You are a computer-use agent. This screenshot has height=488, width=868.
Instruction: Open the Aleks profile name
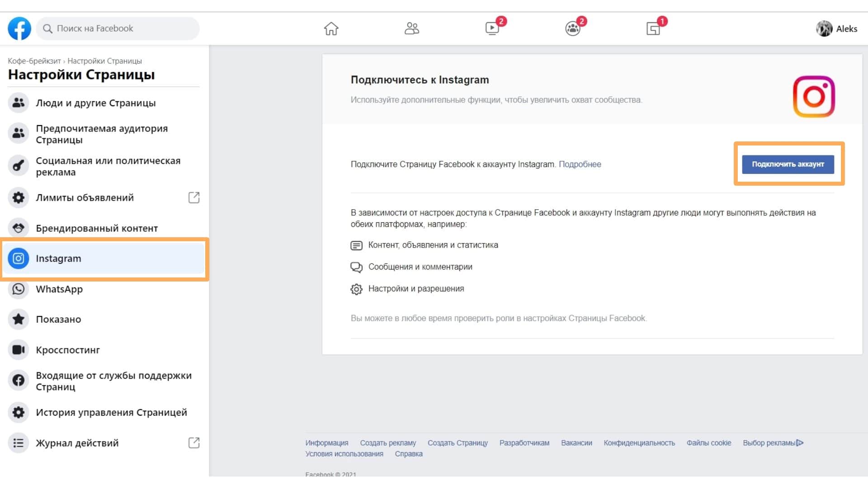pos(847,29)
